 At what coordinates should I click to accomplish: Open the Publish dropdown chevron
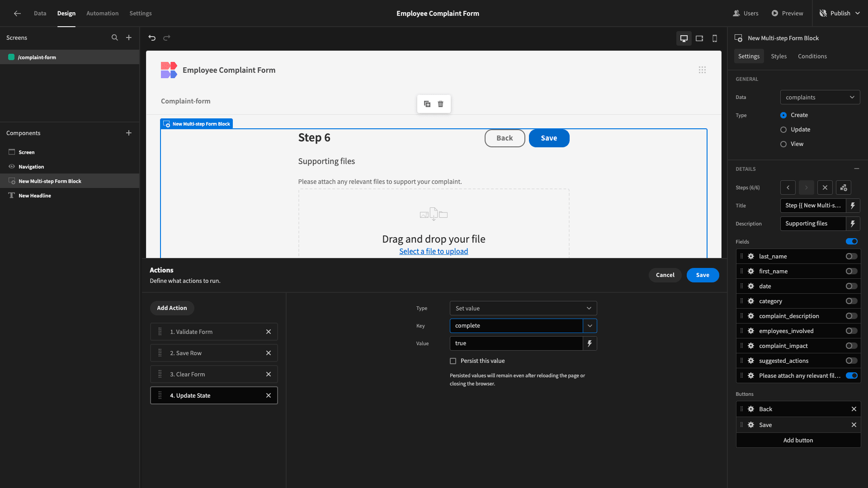(x=858, y=14)
